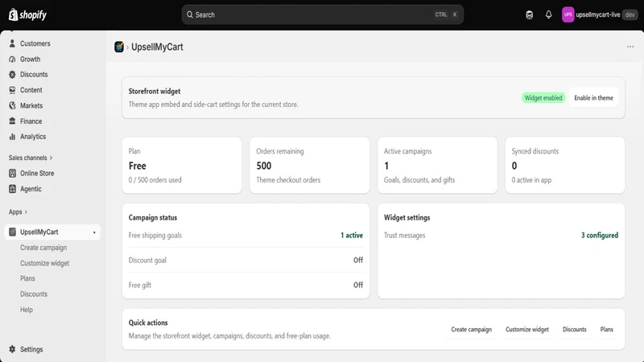Screen dimensions: 644x362
Task: Open Help submenu item
Action: coord(27,310)
